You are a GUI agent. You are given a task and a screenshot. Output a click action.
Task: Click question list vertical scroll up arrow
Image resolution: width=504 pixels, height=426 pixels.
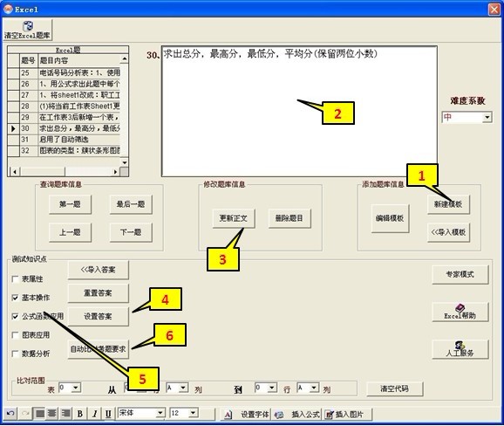point(125,58)
